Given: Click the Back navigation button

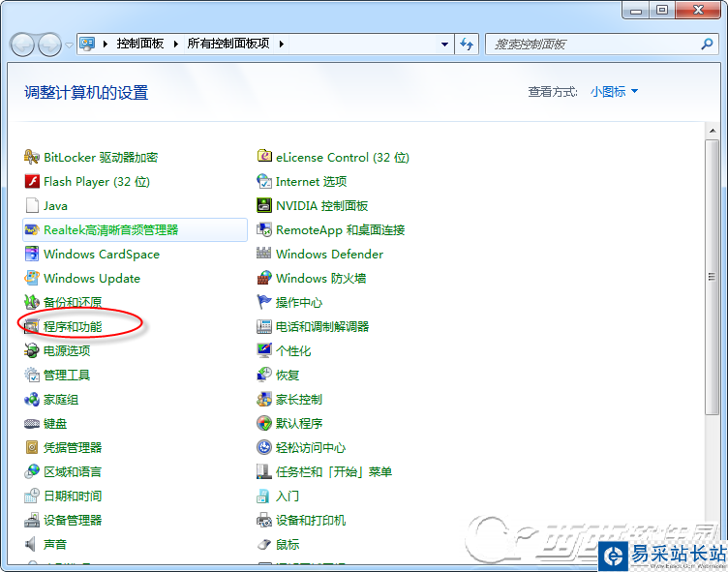Looking at the screenshot, I should pos(22,45).
